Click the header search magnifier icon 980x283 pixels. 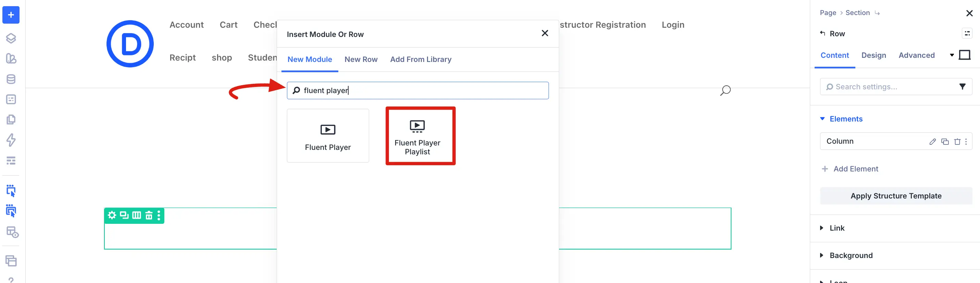tap(725, 91)
